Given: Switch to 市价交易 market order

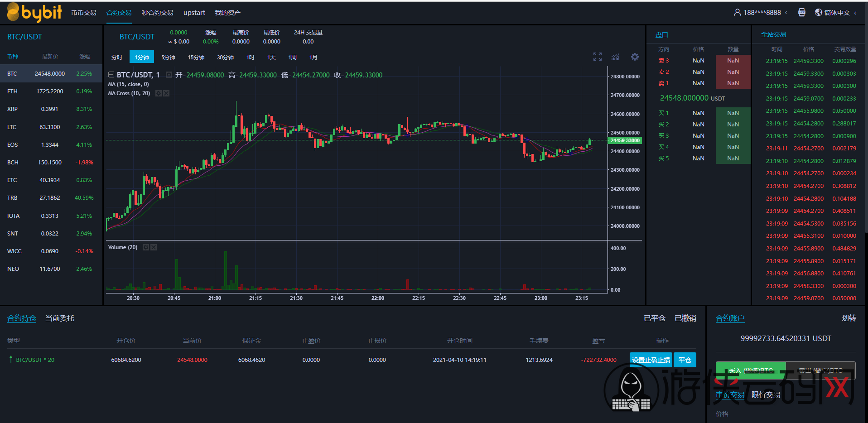Looking at the screenshot, I should pos(730,395).
